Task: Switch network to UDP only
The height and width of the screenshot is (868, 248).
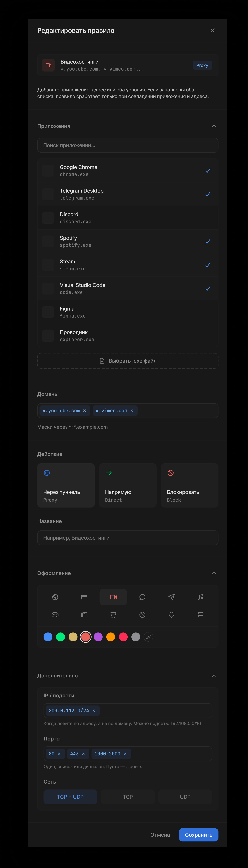Action: point(185,797)
